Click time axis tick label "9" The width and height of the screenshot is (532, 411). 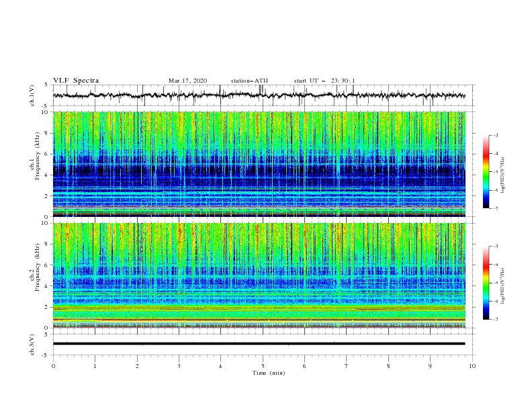(430, 366)
